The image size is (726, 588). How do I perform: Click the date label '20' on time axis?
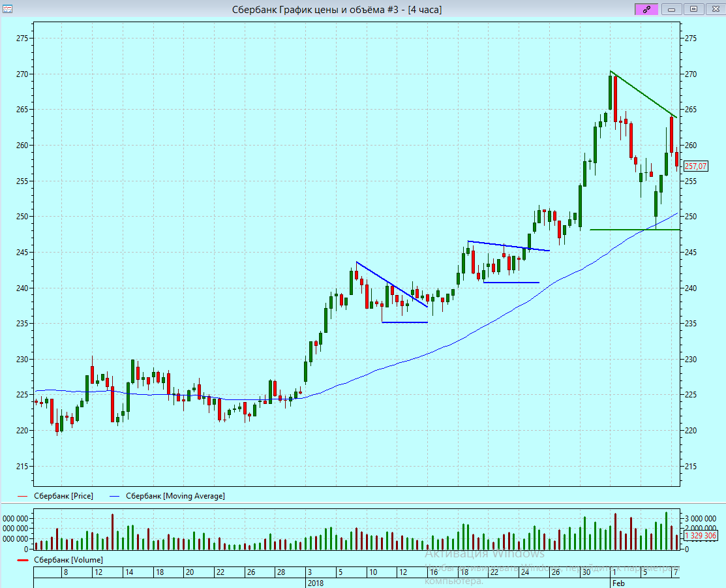click(190, 572)
